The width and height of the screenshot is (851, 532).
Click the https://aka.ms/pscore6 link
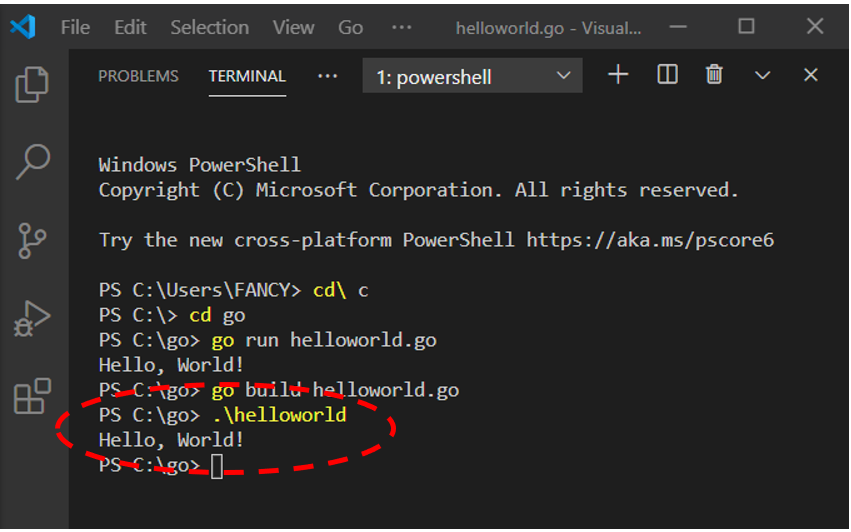[x=650, y=240]
